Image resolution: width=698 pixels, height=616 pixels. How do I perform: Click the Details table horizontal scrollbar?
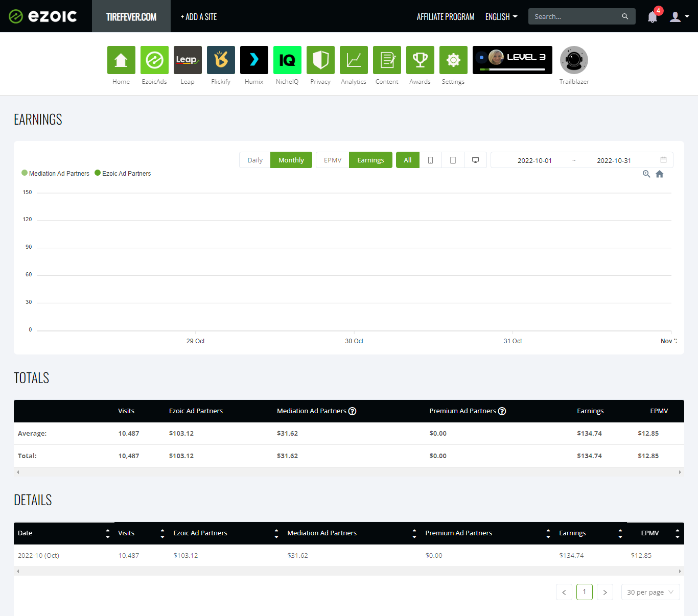coord(349,571)
